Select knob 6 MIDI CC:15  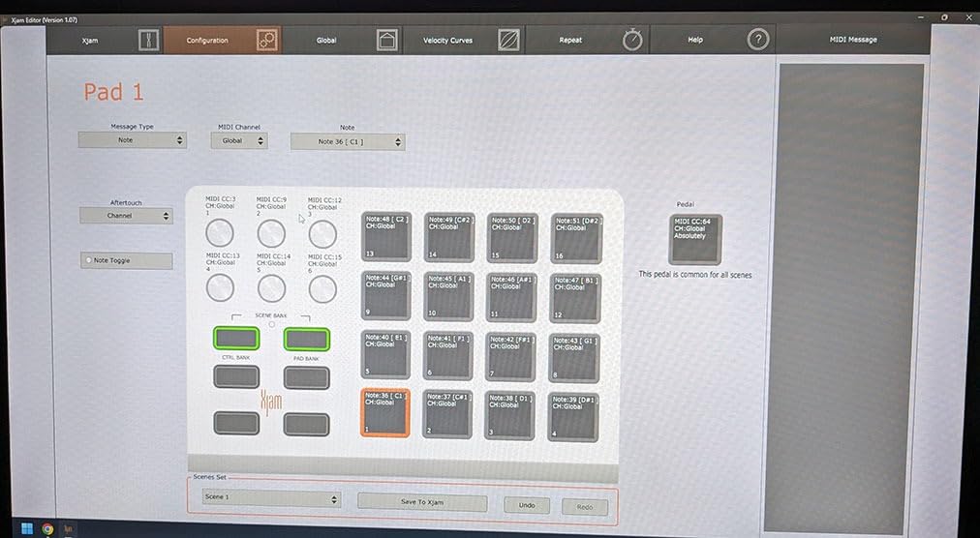coord(322,289)
